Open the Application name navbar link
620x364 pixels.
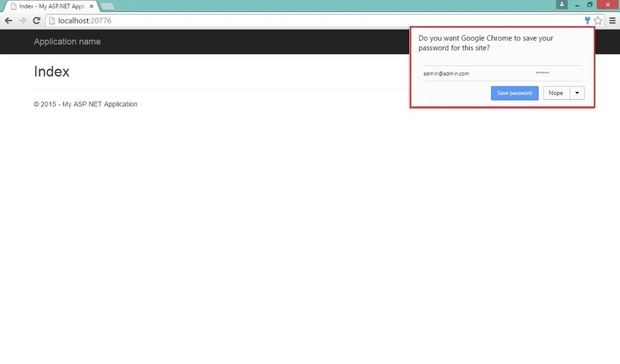[x=67, y=42]
